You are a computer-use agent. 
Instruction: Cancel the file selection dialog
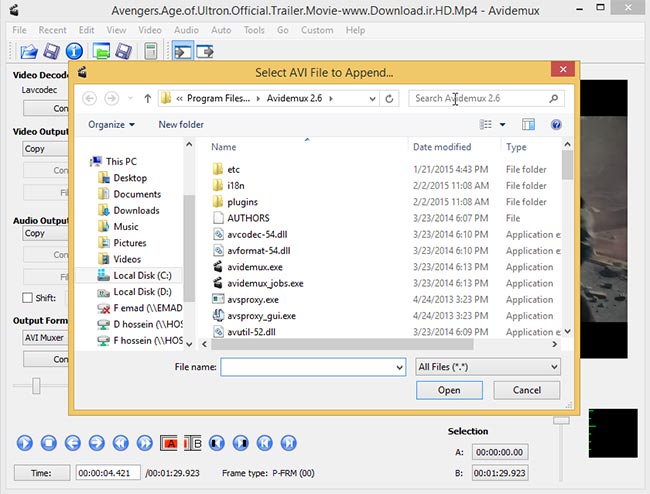527,390
